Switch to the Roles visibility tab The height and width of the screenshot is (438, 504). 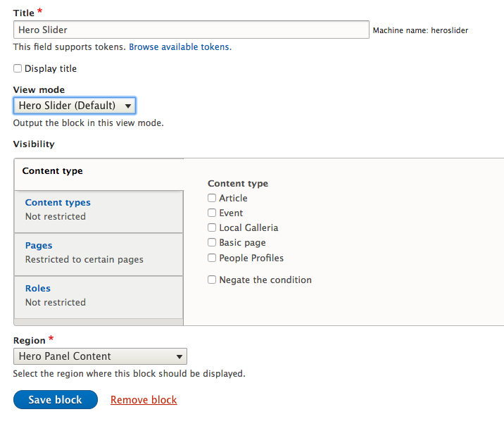(x=38, y=289)
